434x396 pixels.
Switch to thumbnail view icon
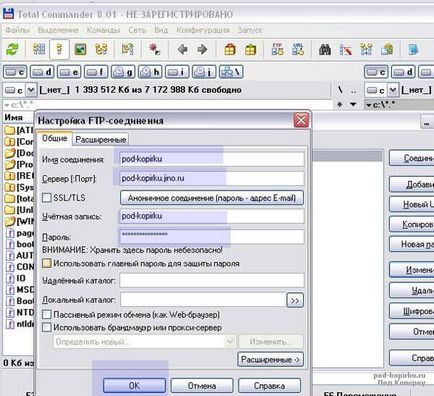(80, 49)
